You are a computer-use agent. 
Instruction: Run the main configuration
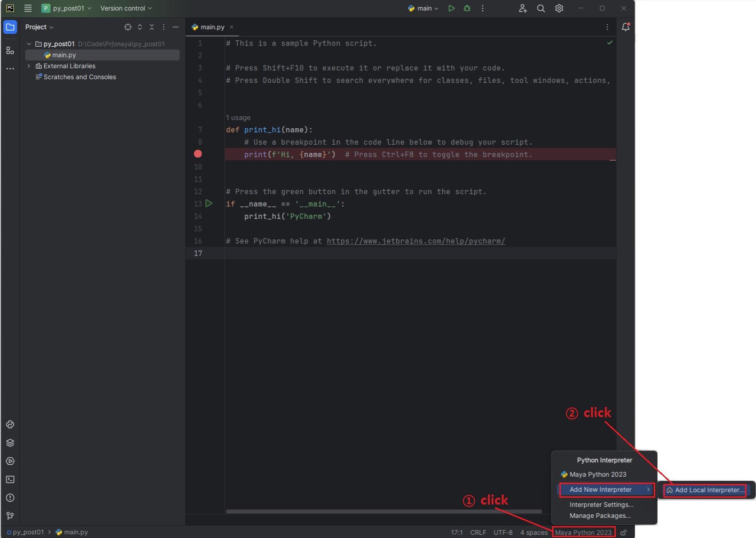pos(451,8)
